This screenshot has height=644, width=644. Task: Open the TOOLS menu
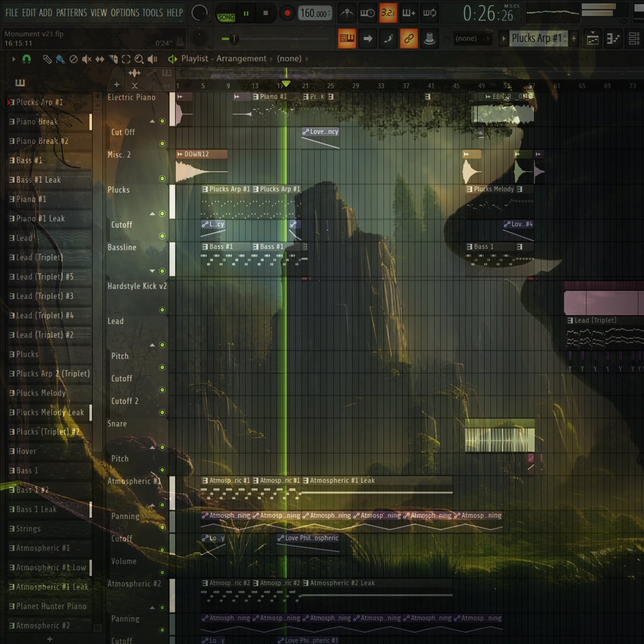[x=153, y=12]
